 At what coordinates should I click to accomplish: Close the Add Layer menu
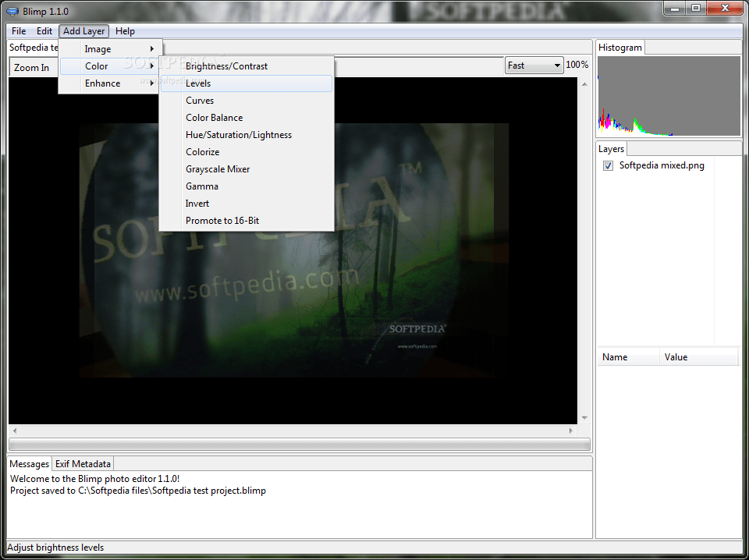click(84, 31)
